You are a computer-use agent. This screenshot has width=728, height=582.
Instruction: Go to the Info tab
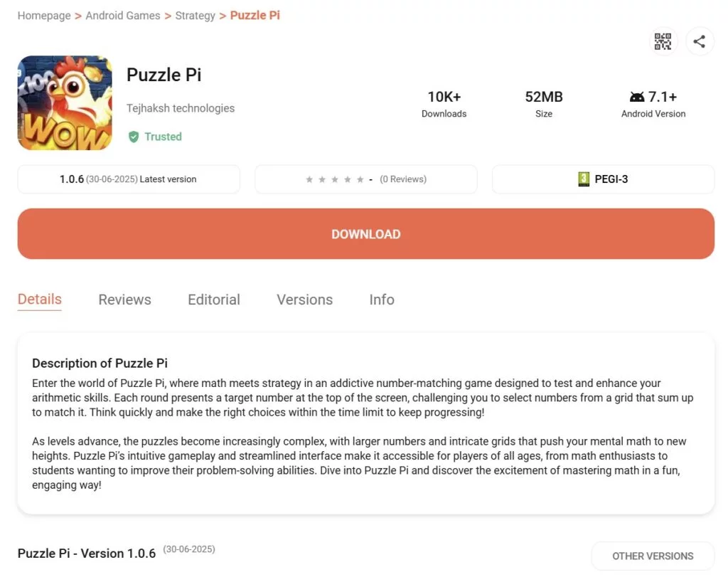click(382, 300)
